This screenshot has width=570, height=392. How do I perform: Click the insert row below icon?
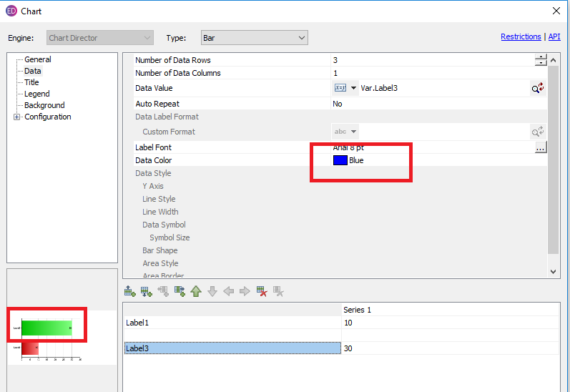coord(147,291)
